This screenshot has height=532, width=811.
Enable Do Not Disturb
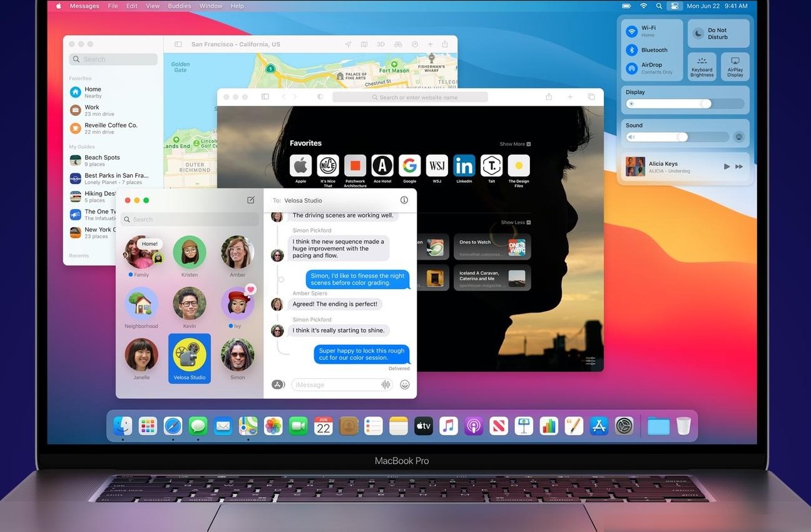point(718,34)
